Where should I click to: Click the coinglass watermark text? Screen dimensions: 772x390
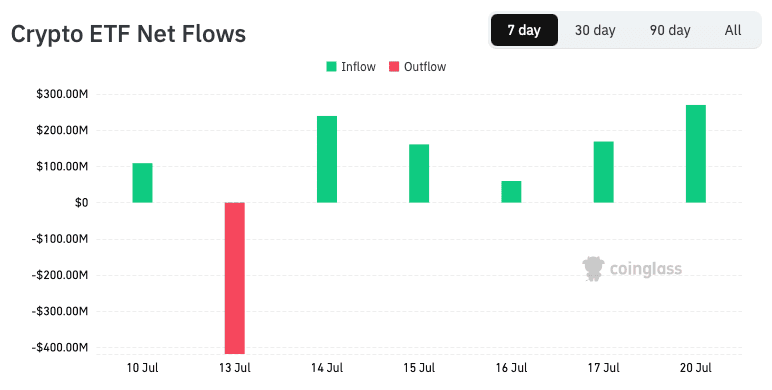pos(645,269)
